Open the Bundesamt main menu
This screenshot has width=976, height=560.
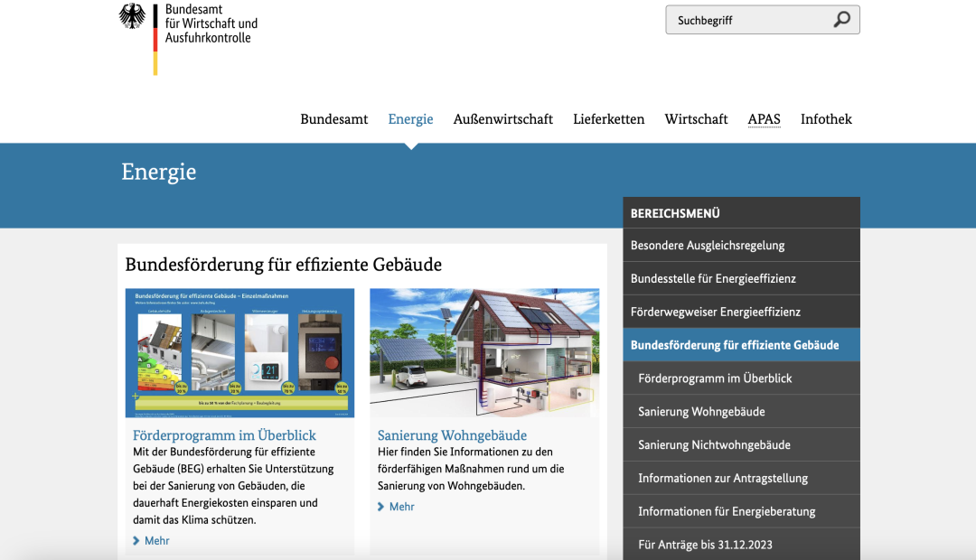click(x=334, y=119)
